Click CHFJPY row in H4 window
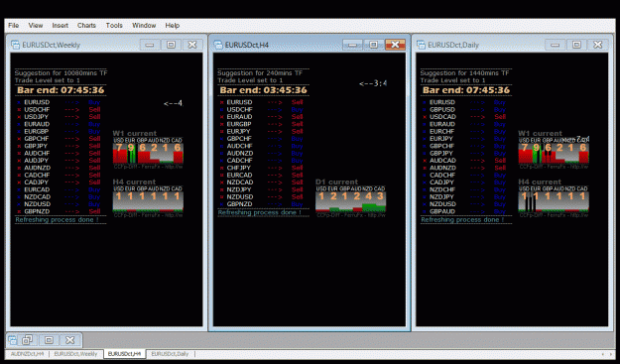 [x=261, y=168]
